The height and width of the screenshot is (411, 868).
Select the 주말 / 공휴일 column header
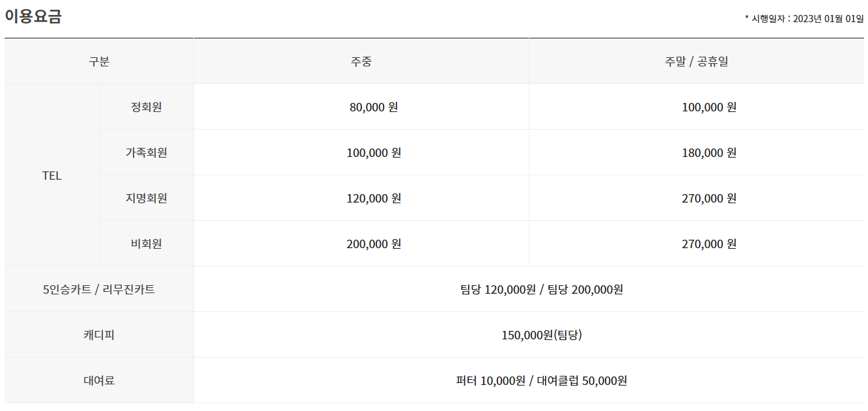(x=697, y=62)
